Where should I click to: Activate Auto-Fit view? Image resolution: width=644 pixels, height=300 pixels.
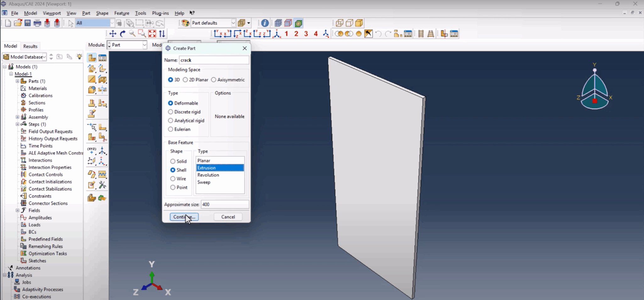152,34
